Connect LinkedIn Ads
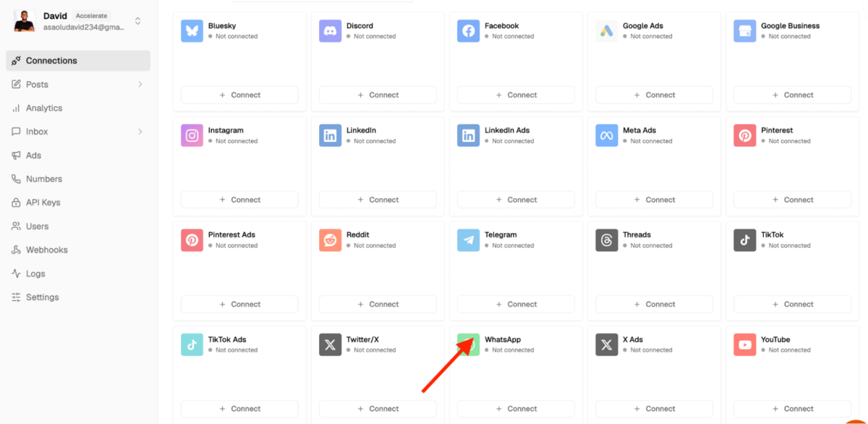Screen dimensions: 868x424 pos(516,200)
